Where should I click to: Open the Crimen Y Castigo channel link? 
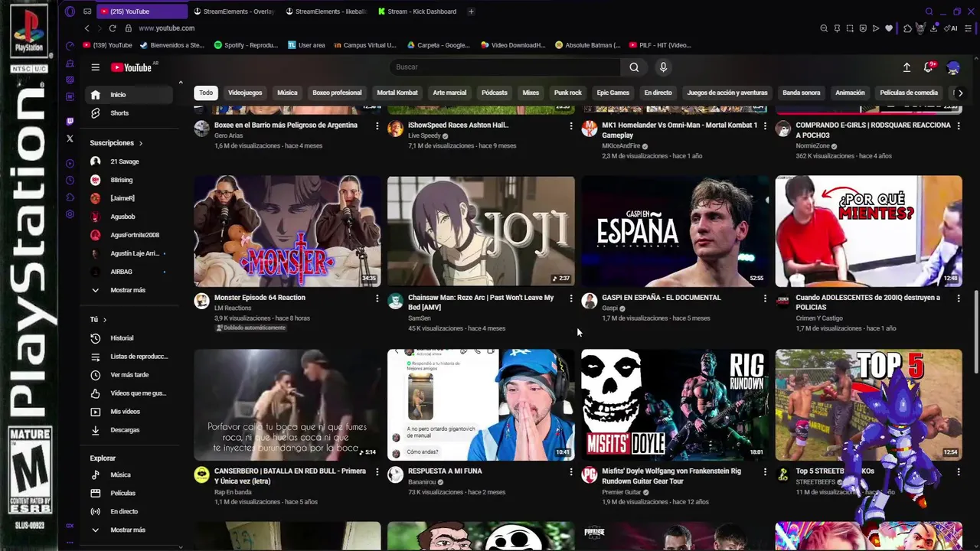pos(818,318)
